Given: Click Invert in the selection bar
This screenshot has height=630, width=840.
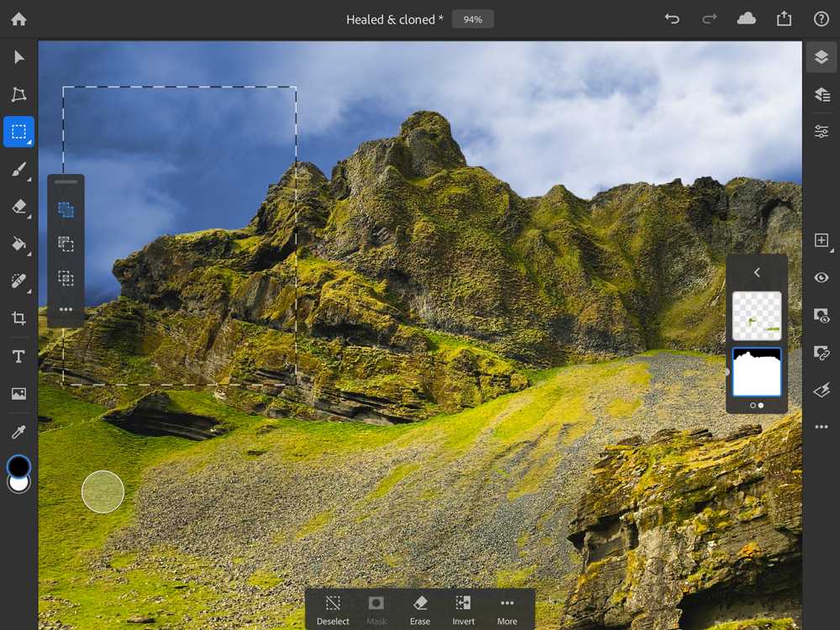Looking at the screenshot, I should click(463, 610).
